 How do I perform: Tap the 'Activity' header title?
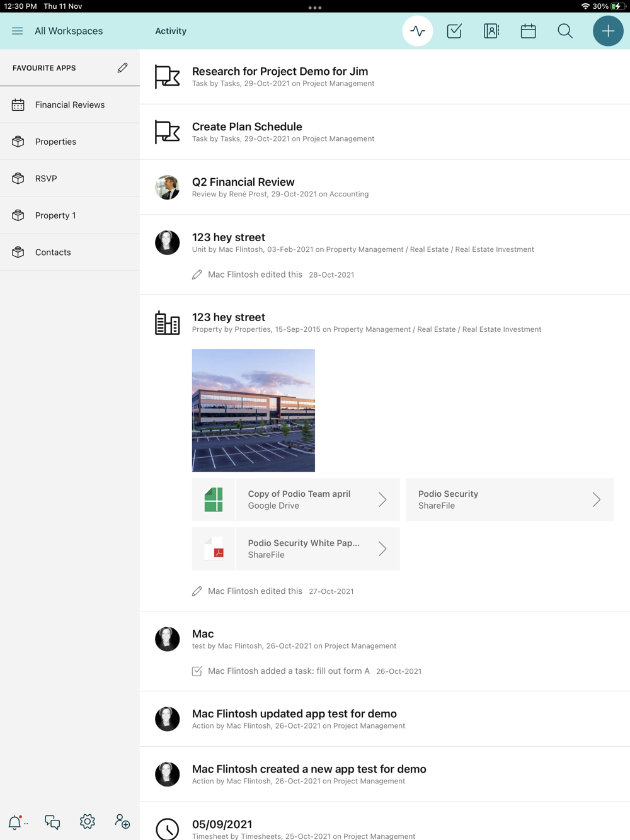tap(171, 31)
